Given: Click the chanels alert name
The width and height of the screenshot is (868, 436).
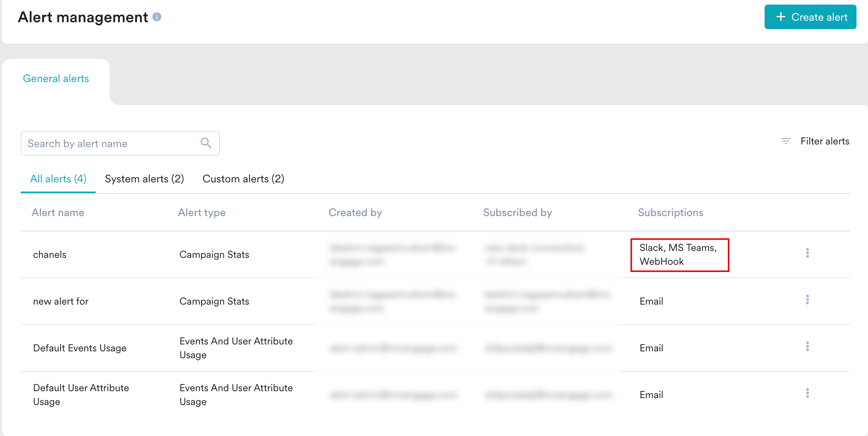Looking at the screenshot, I should [x=50, y=254].
